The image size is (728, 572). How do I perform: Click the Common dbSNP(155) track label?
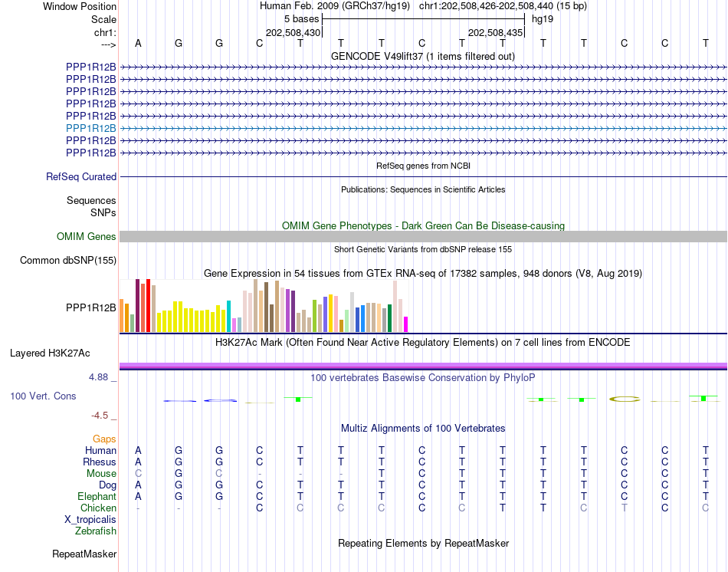tap(68, 260)
